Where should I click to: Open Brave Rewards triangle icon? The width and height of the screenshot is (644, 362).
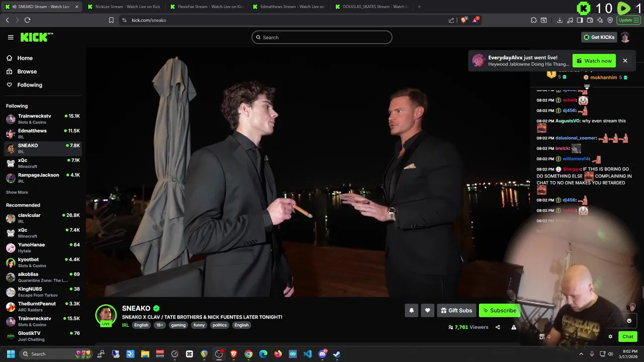475,20
